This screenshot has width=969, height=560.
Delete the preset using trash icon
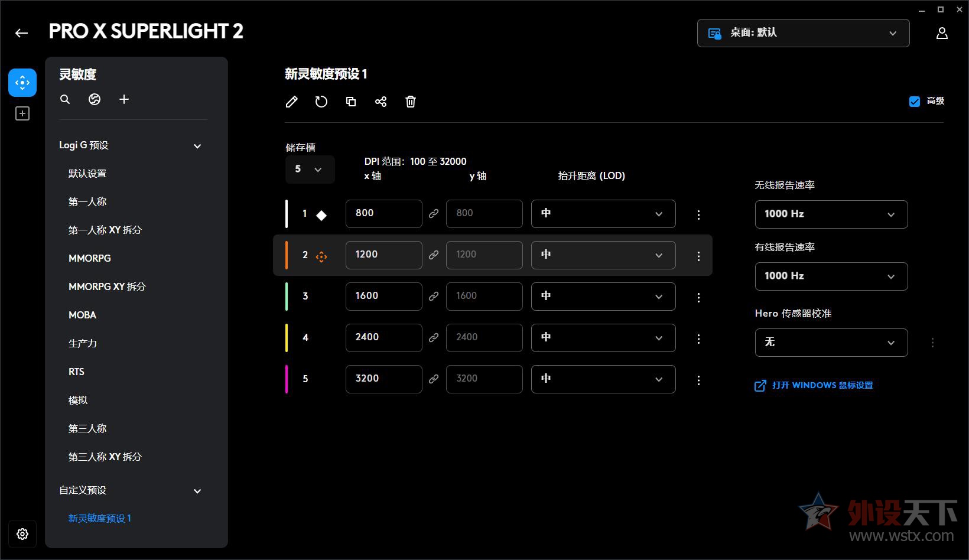[411, 102]
